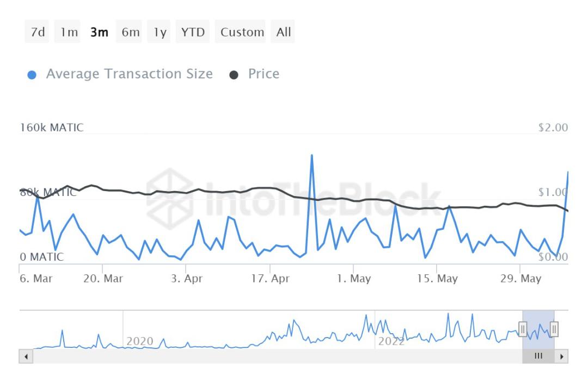Image resolution: width=588 pixels, height=392 pixels.
Task: Select the YTD range button
Action: click(193, 32)
